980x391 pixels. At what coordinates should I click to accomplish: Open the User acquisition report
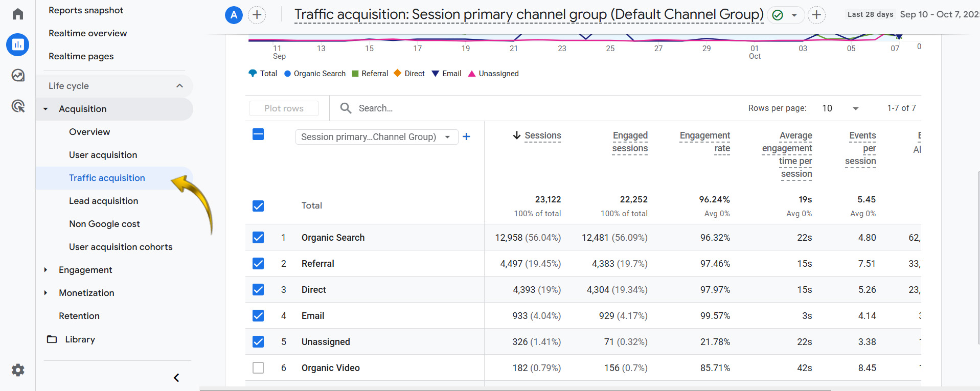[103, 155]
